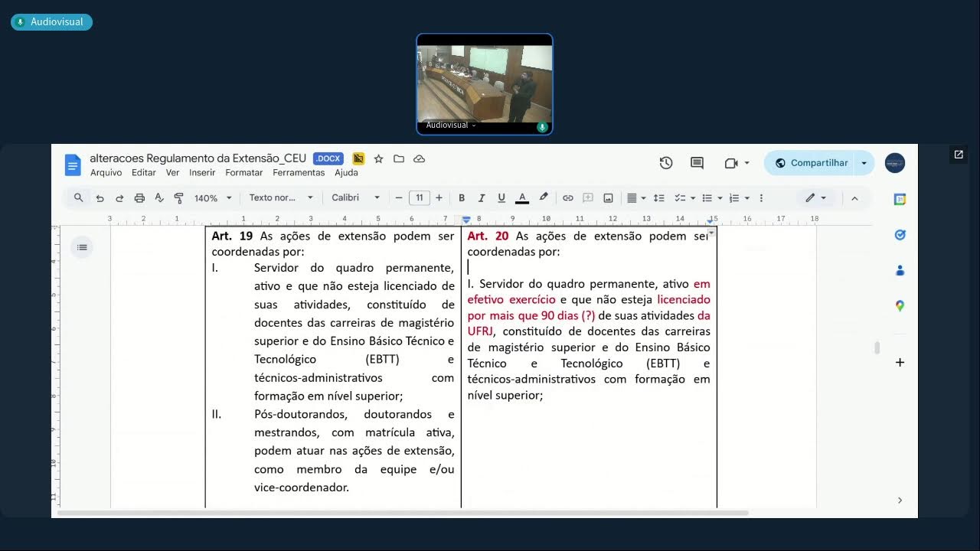The height and width of the screenshot is (551, 980).
Task: Open the Ferramentas menu
Action: (x=299, y=173)
